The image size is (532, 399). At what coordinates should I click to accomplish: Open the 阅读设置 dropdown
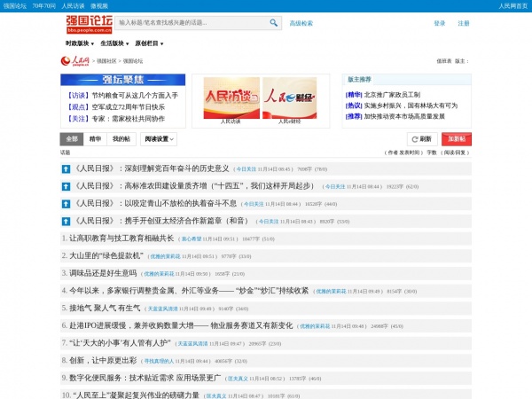pos(157,139)
